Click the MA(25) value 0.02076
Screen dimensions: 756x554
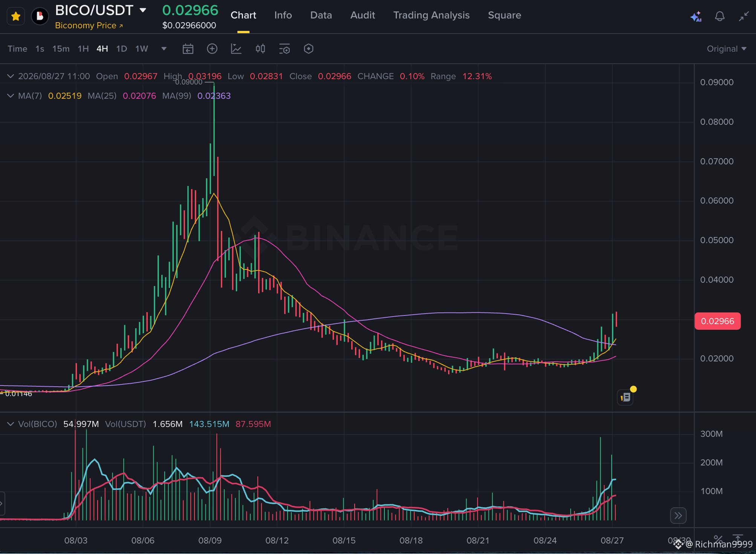[x=139, y=96]
